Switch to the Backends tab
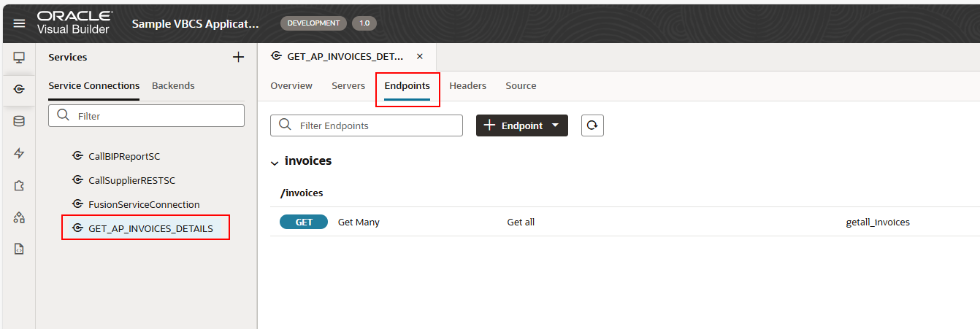Screen dimensions: 980x329 tap(173, 85)
